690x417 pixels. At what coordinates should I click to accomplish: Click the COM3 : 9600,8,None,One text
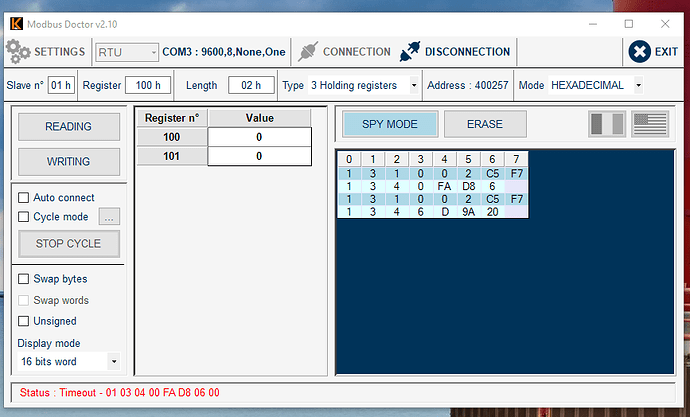point(224,52)
